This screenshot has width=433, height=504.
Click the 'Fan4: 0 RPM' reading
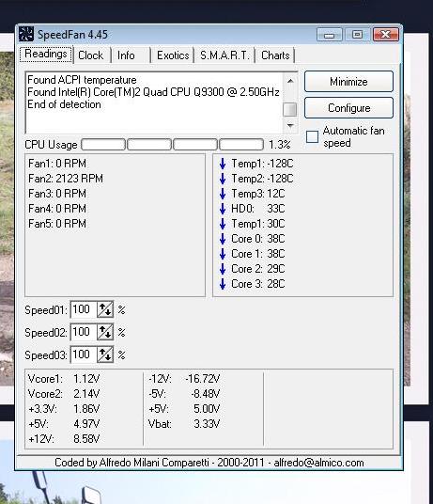click(x=57, y=209)
